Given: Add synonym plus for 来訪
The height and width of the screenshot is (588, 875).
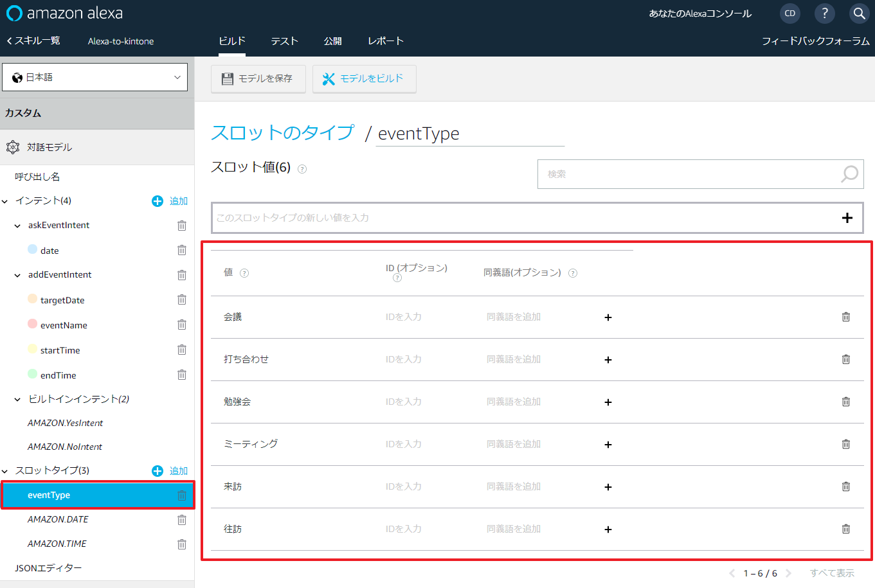Looking at the screenshot, I should 608,487.
